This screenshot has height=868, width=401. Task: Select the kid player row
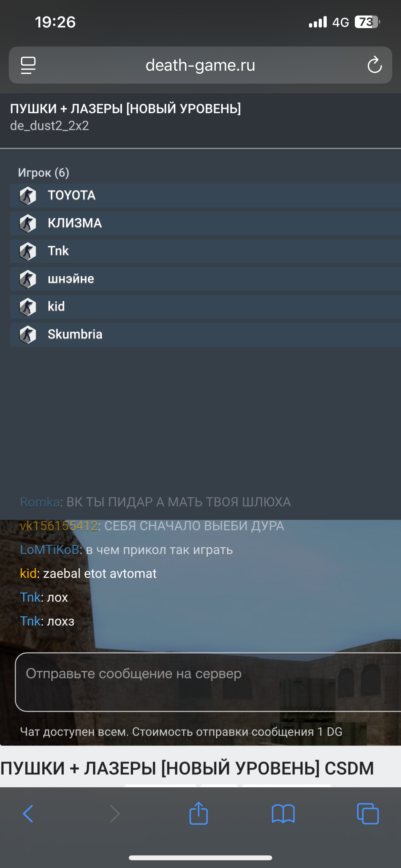click(x=206, y=307)
